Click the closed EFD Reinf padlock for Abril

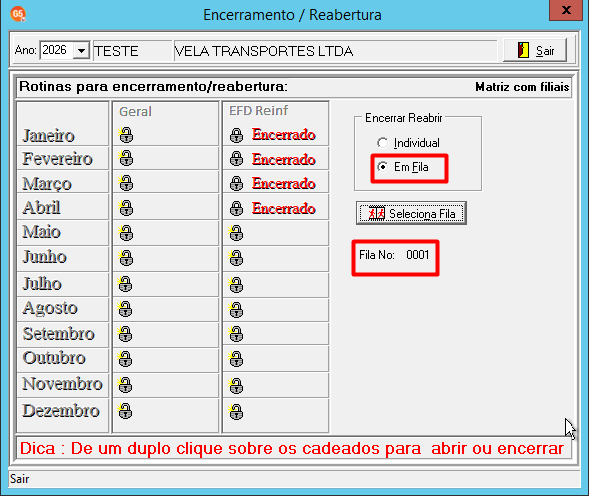[237, 208]
